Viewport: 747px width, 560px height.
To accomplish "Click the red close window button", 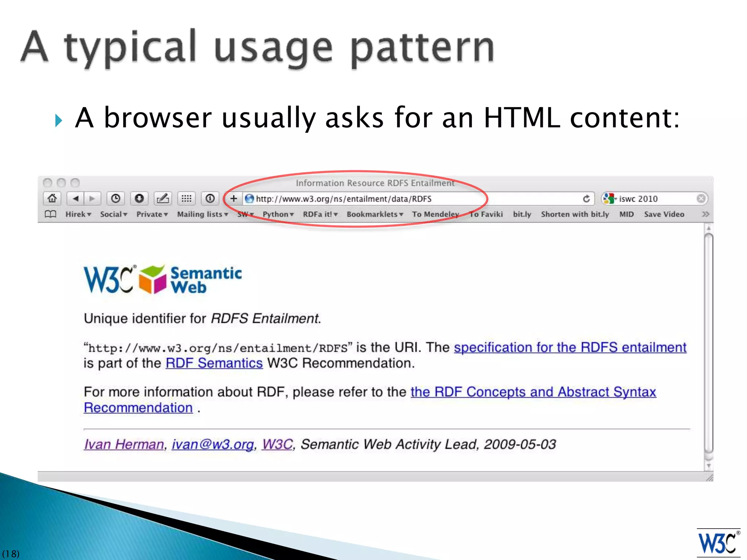I will 47,182.
